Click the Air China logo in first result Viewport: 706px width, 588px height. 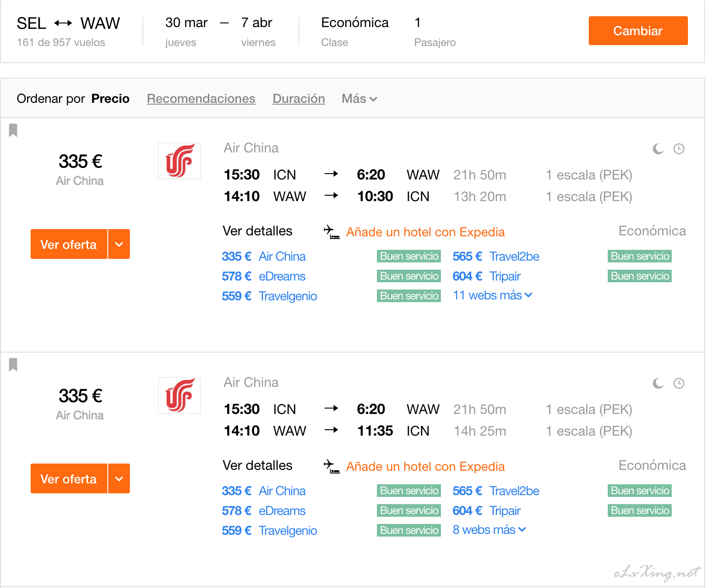click(x=179, y=161)
